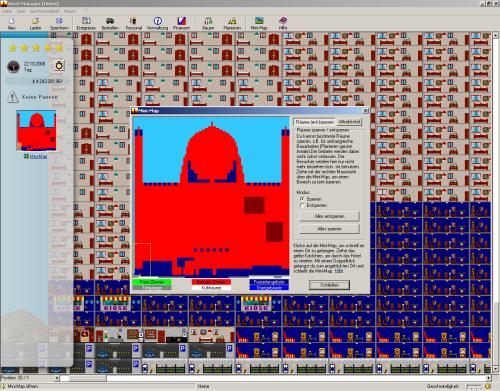The image size is (500, 391).
Task: Click the green Freie Zimmer legend swatch
Action: tap(152, 282)
